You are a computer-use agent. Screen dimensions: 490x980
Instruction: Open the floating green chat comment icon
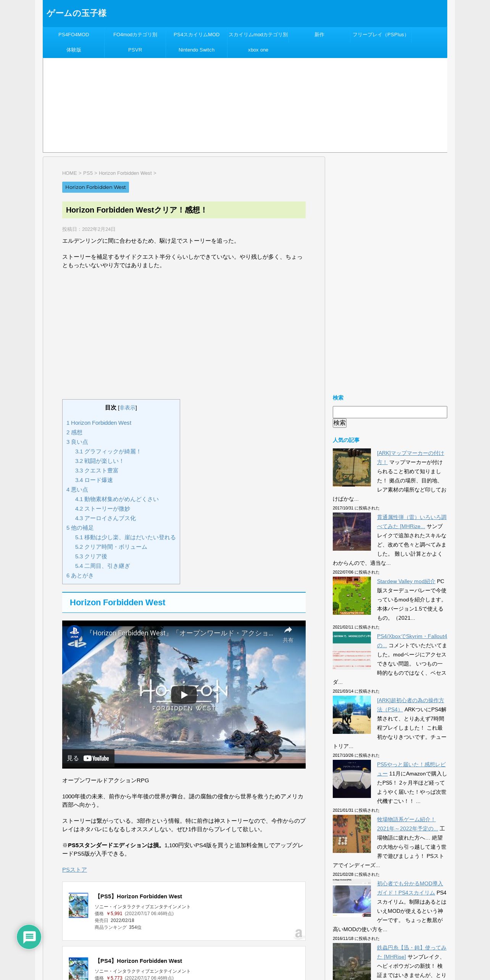(29, 937)
